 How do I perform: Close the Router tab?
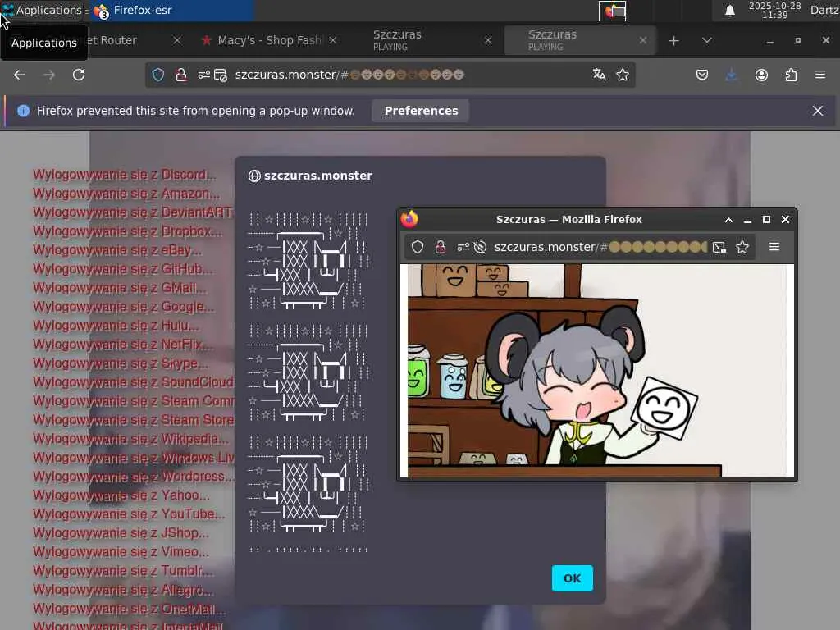point(177,41)
